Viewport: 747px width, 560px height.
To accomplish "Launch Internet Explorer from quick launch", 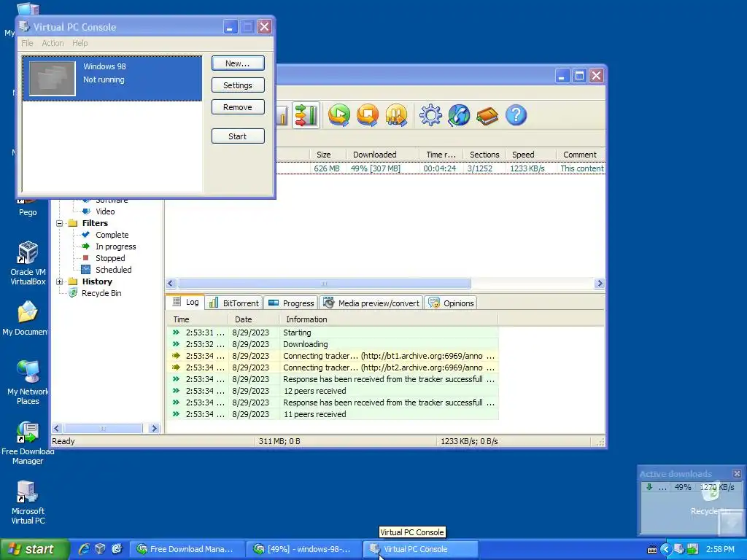I will tap(84, 549).
